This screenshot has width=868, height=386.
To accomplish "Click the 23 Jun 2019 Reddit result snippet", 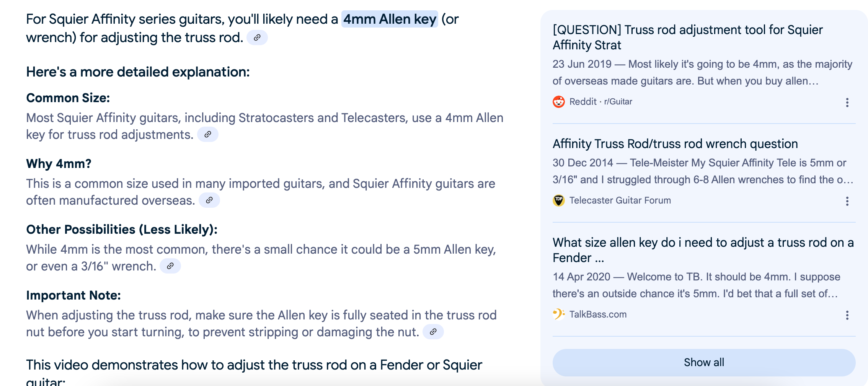I will click(x=702, y=73).
